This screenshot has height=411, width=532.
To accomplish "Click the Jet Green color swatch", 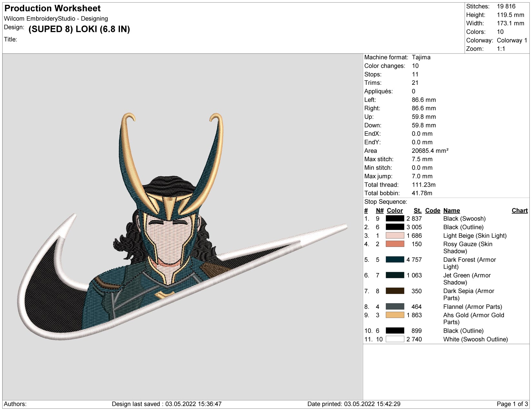I will [395, 275].
